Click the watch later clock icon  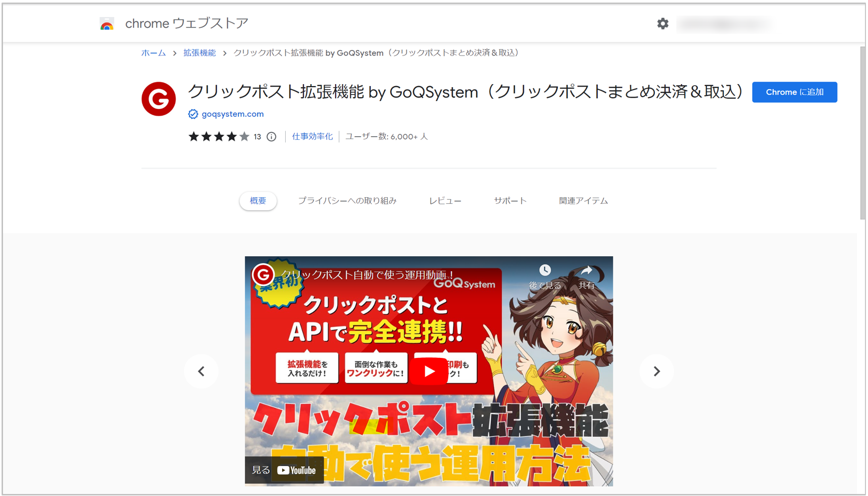point(545,271)
